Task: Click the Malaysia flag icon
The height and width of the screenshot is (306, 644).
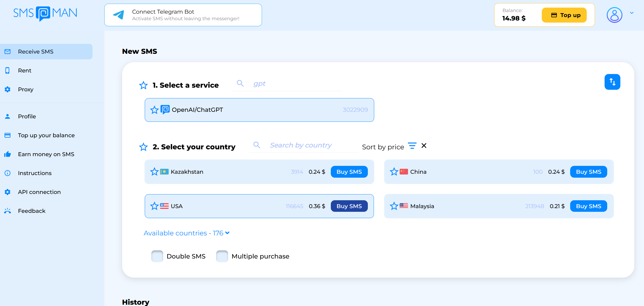Action: coord(404,206)
